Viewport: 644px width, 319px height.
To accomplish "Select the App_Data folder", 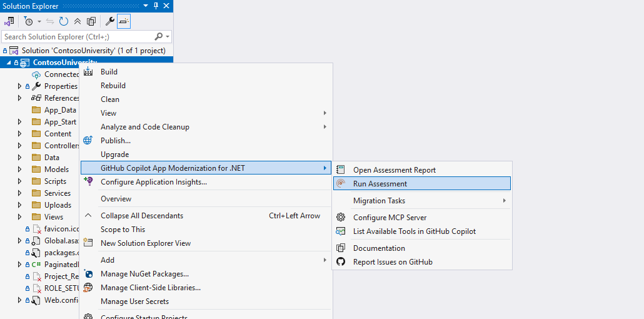I will coord(61,110).
